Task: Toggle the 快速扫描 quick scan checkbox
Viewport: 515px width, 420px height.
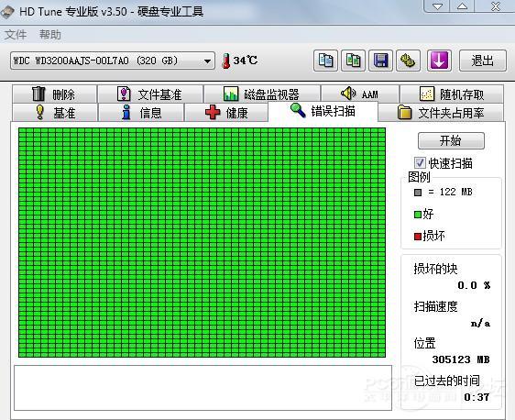Action: tap(420, 163)
